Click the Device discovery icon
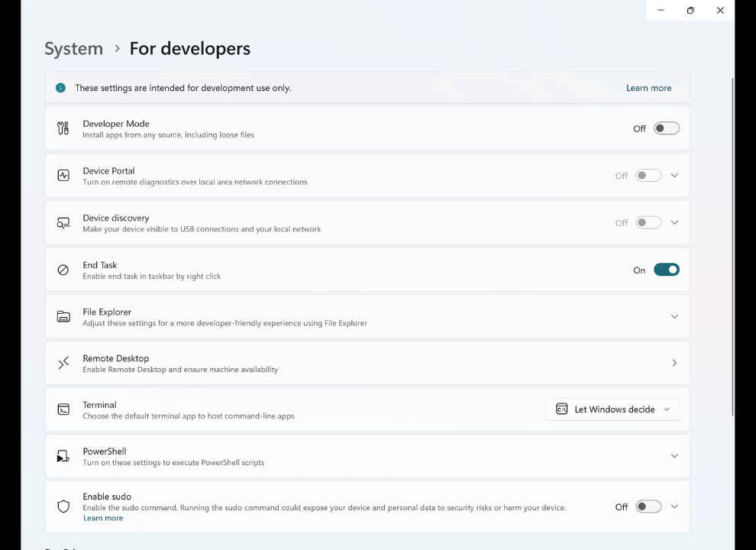This screenshot has width=756, height=550. pos(63,223)
